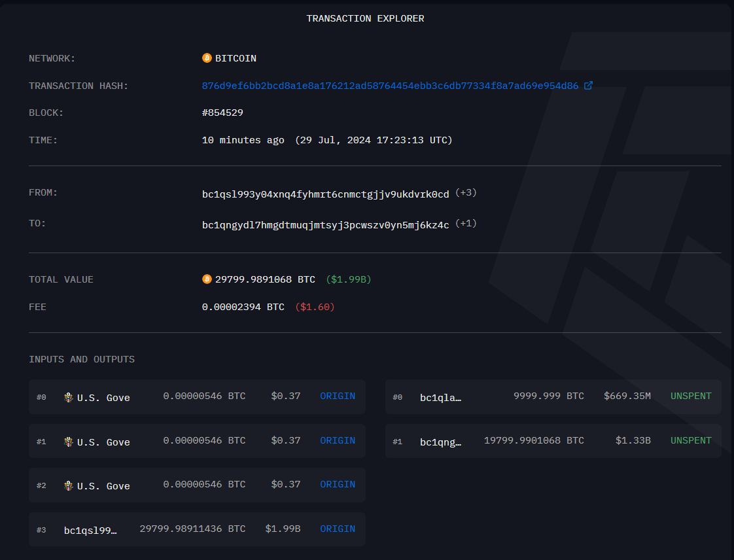Open the transaction hash 876d9ef6bb2... link
This screenshot has height=560, width=734.
pos(390,86)
